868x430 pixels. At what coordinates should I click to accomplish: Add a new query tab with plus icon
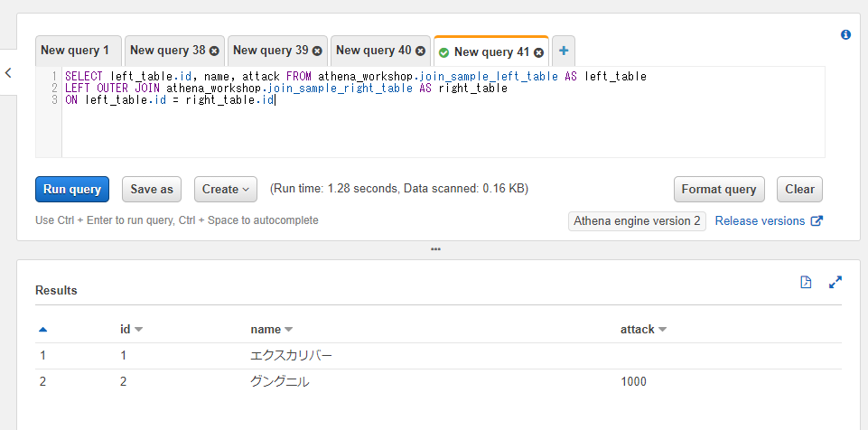[564, 51]
